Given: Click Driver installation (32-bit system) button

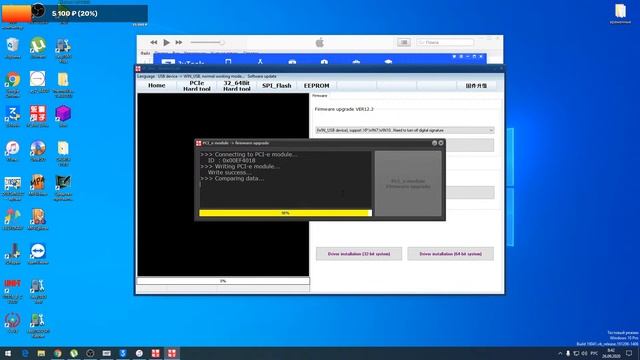Looking at the screenshot, I should click(x=359, y=254).
